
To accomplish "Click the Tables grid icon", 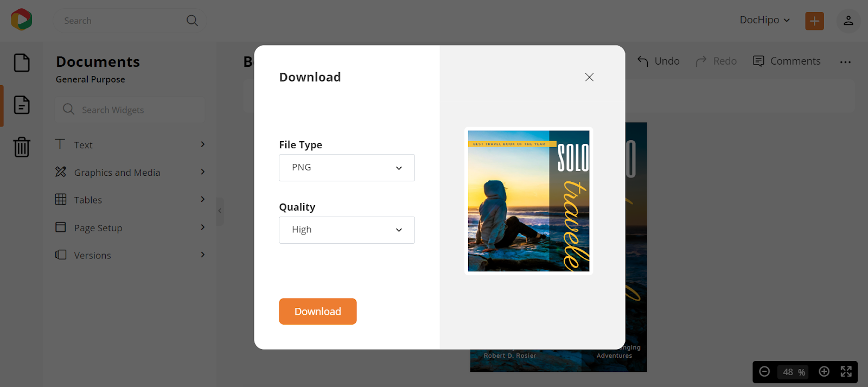I will pyautogui.click(x=61, y=199).
